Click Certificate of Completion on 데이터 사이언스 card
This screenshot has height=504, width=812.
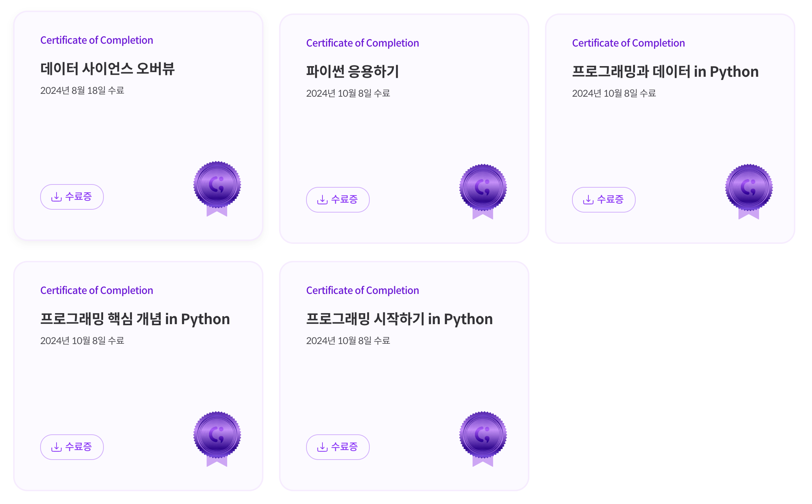(x=97, y=40)
